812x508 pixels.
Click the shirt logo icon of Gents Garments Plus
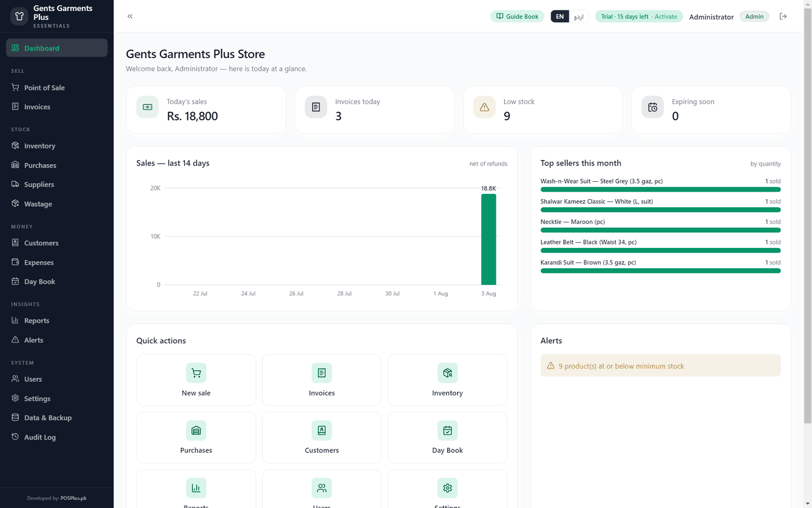(x=19, y=16)
